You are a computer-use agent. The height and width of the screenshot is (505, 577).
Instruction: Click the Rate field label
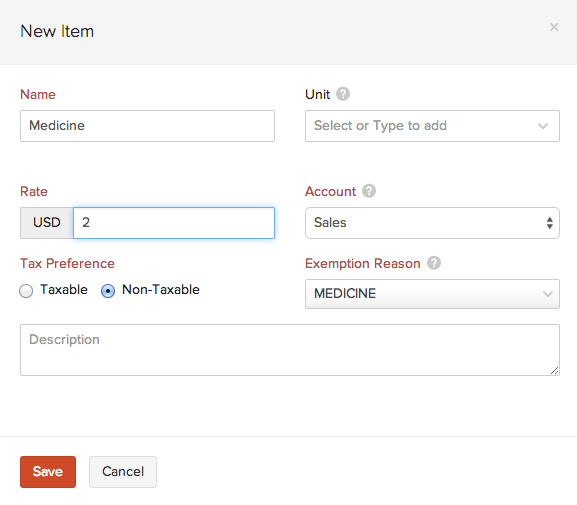tap(34, 191)
